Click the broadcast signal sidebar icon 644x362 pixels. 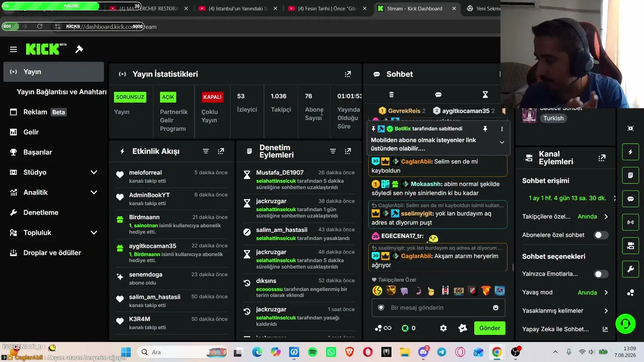(630, 222)
